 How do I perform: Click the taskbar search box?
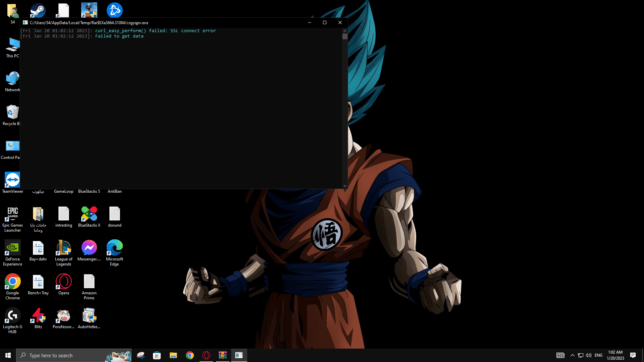tap(74, 355)
